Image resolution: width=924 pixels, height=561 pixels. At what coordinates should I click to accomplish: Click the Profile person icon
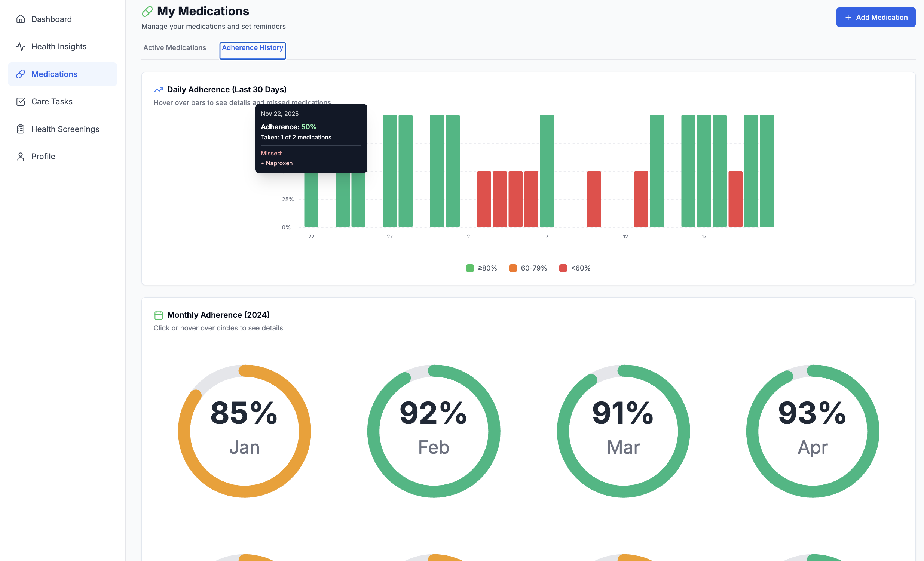(x=21, y=156)
